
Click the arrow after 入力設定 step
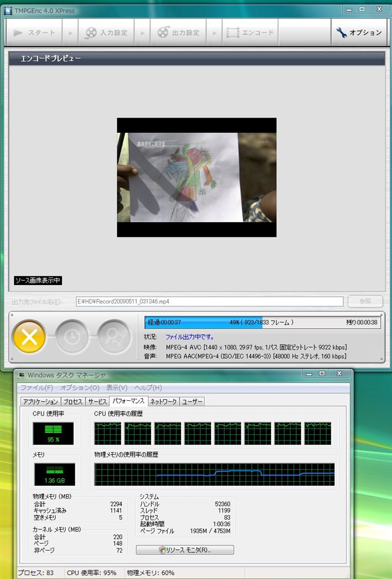pyautogui.click(x=142, y=32)
